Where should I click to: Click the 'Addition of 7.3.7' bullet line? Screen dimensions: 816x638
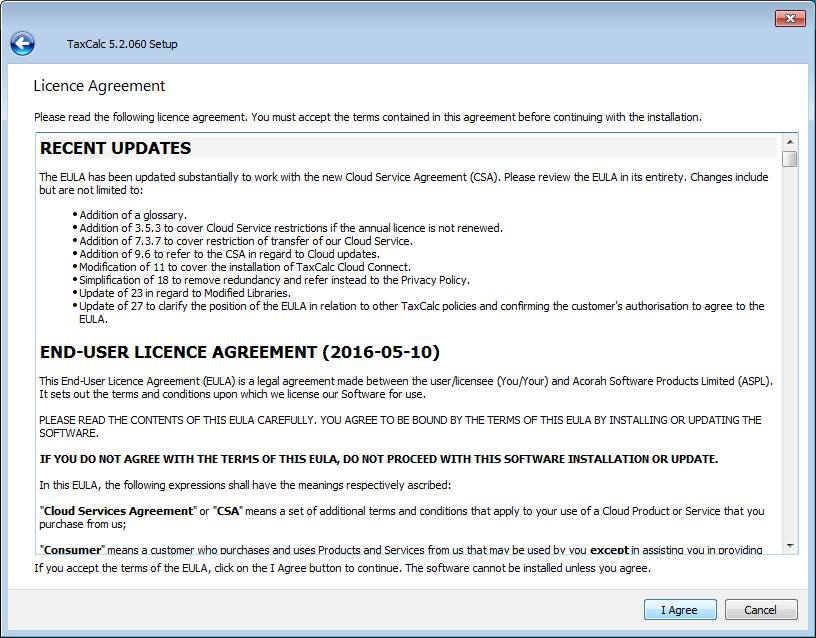pyautogui.click(x=245, y=241)
